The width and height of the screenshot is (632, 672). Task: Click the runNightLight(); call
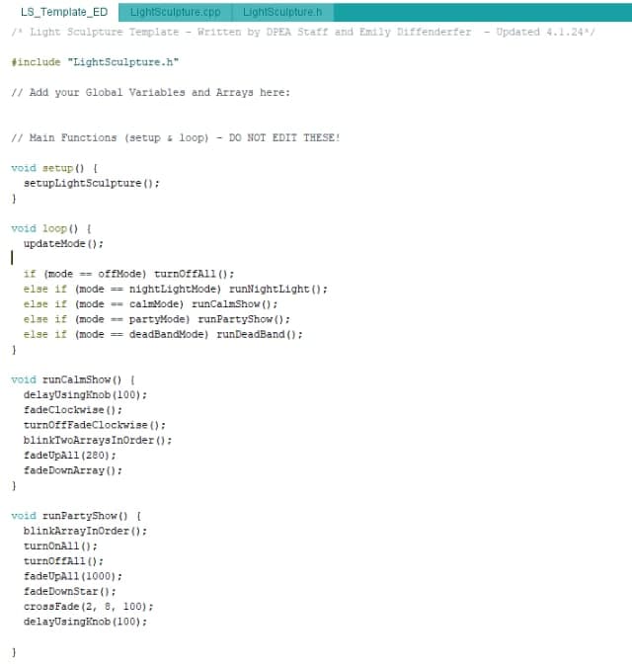(277, 290)
